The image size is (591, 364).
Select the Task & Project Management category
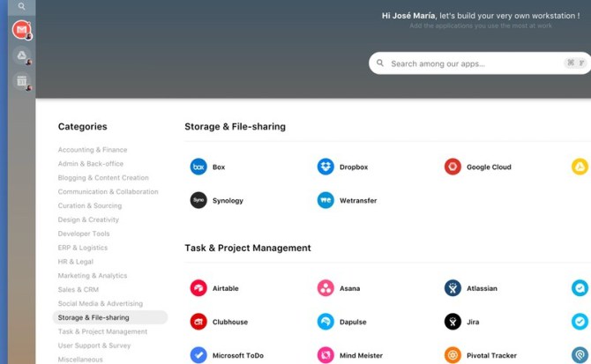[102, 331]
